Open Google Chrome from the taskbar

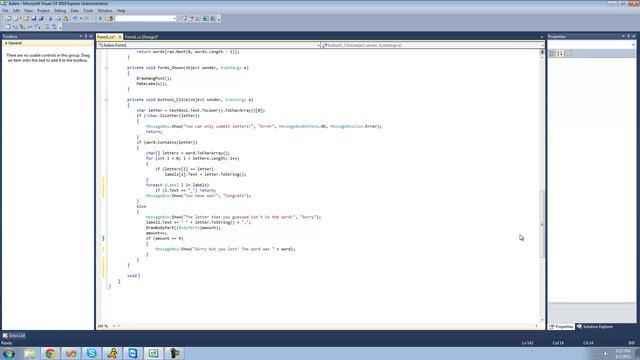tap(50, 353)
